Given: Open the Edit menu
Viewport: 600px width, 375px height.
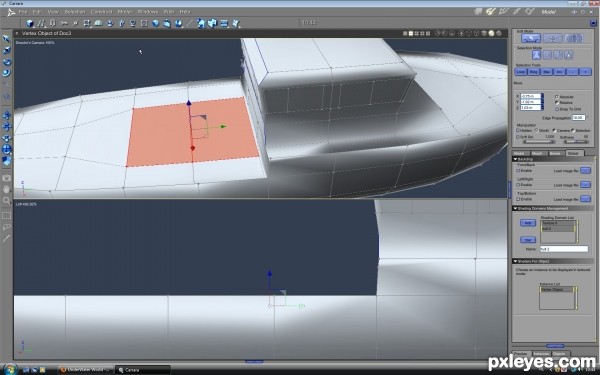Looking at the screenshot, I should click(37, 12).
